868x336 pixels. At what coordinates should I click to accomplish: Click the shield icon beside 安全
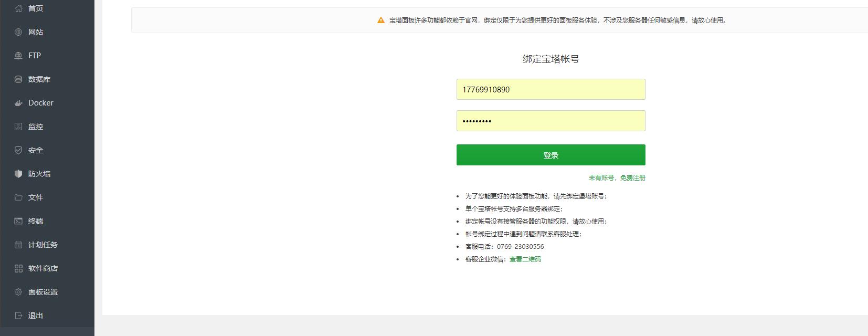(x=18, y=150)
